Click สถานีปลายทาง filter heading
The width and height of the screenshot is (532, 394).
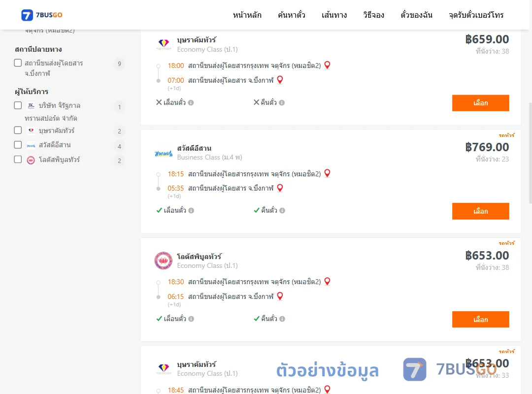point(38,49)
